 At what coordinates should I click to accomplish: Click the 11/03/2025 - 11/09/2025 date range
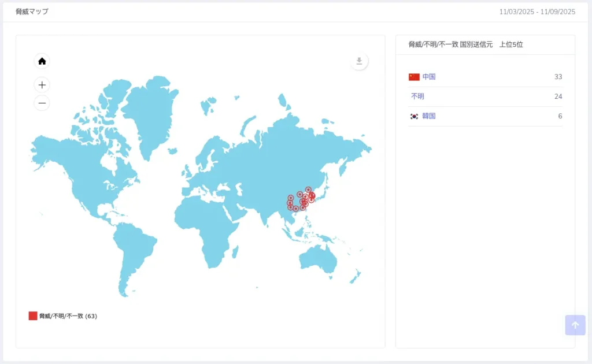click(x=537, y=12)
